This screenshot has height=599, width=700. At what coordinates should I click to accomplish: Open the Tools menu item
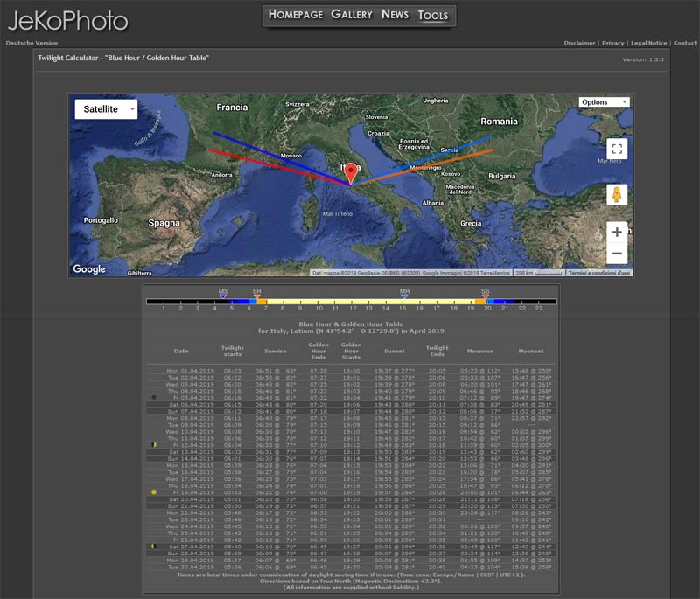click(432, 16)
